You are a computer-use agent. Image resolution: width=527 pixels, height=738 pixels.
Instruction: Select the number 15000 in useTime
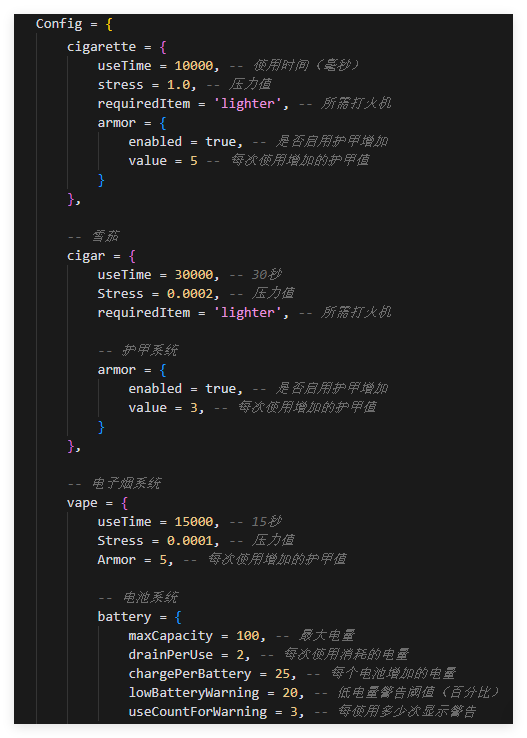tap(194, 522)
